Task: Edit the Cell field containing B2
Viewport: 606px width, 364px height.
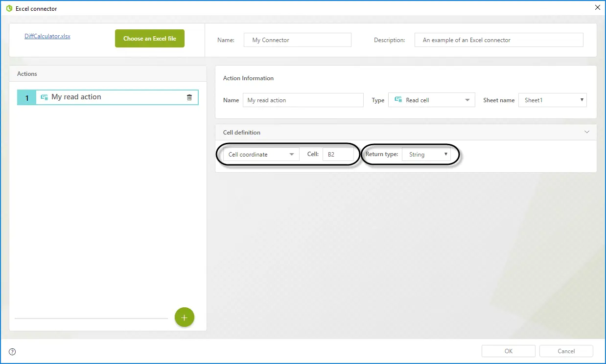Action: (x=338, y=155)
